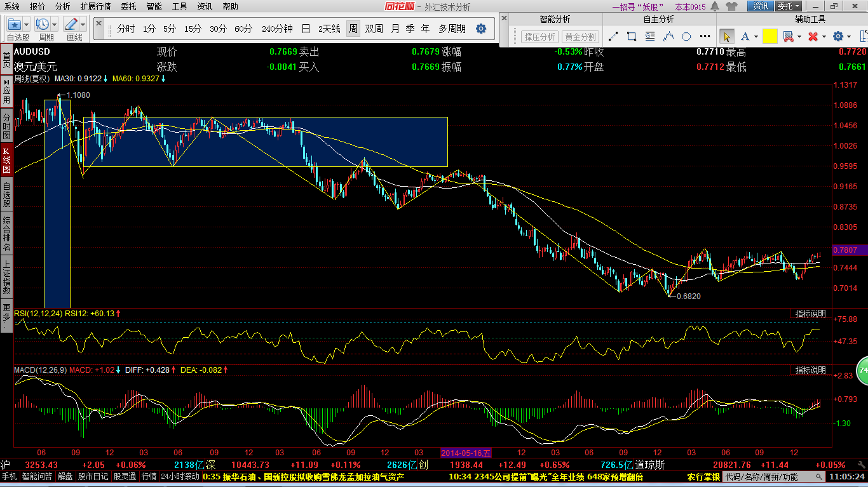Click the red X delete-all icon
The height and width of the screenshot is (487, 868).
pyautogui.click(x=813, y=36)
